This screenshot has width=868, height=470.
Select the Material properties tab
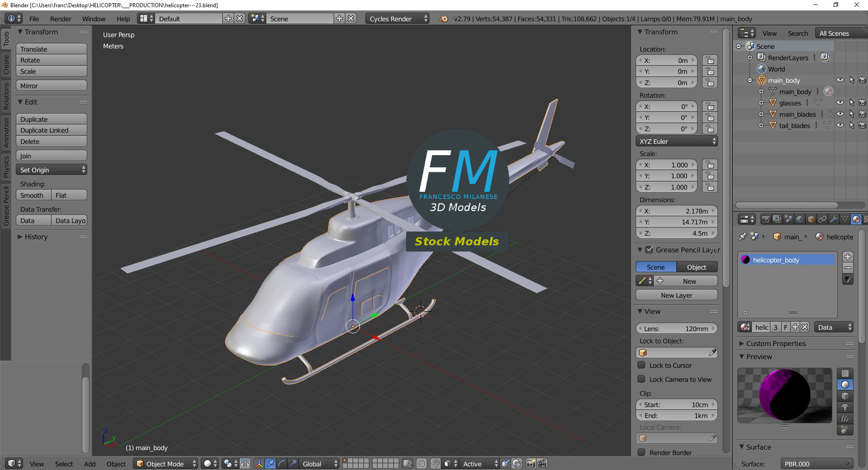(x=856, y=219)
